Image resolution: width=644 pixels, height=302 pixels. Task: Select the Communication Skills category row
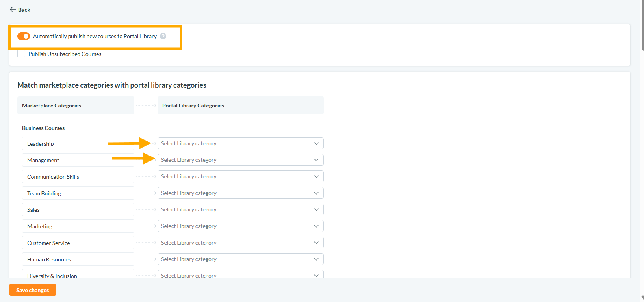(78, 176)
